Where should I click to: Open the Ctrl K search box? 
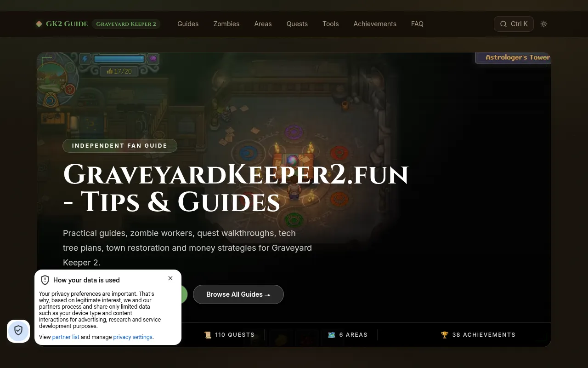point(514,24)
